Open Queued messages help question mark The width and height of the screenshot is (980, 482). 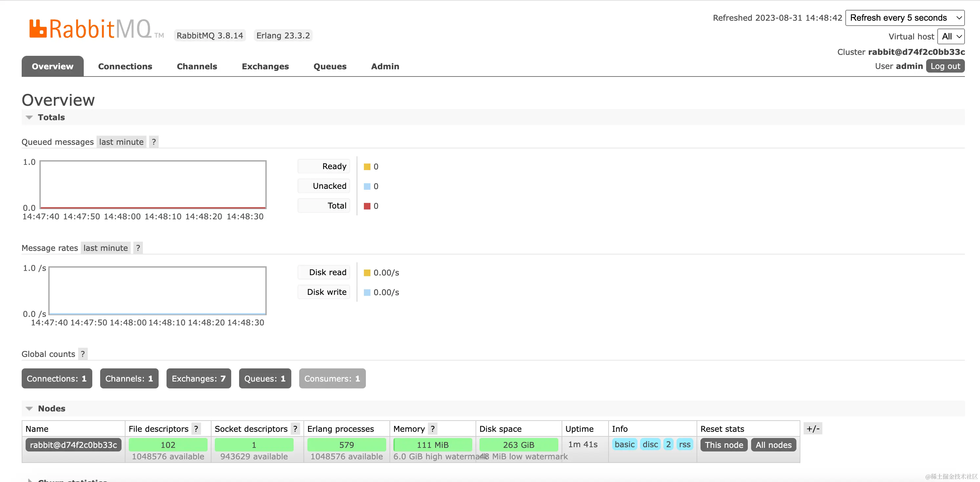pos(154,142)
